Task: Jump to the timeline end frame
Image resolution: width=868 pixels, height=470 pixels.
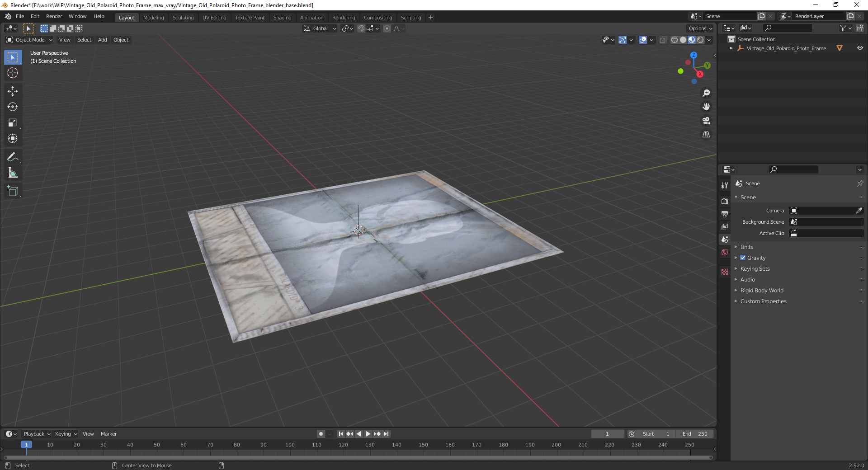Action: 386,434
